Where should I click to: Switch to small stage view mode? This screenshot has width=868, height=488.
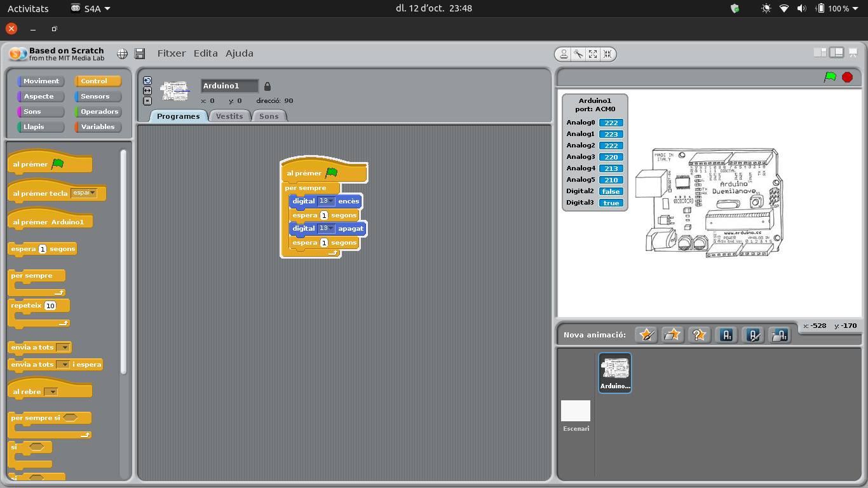coord(820,52)
